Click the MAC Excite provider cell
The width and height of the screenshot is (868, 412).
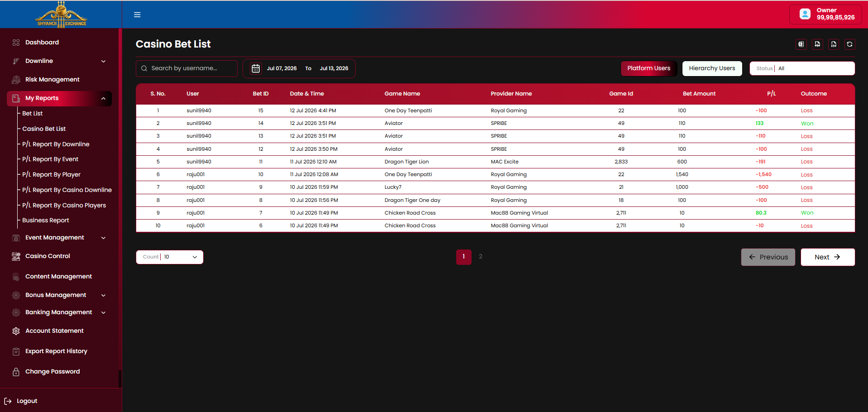point(505,162)
